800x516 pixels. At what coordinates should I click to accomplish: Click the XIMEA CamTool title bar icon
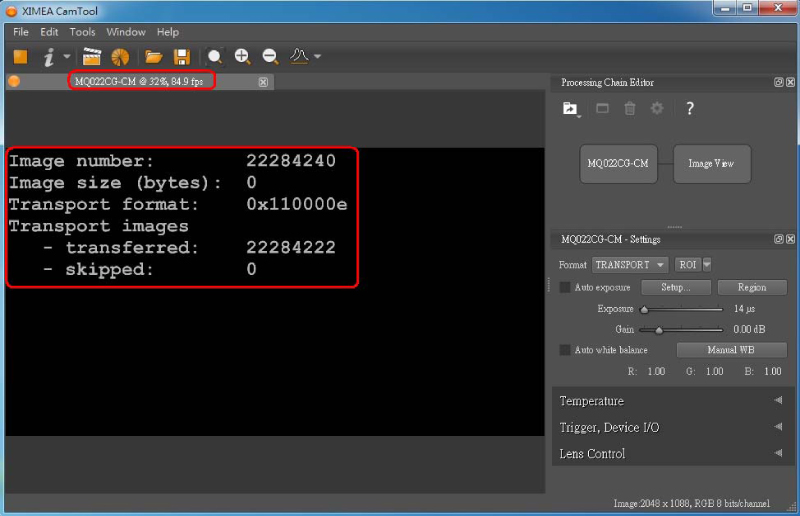(11, 11)
